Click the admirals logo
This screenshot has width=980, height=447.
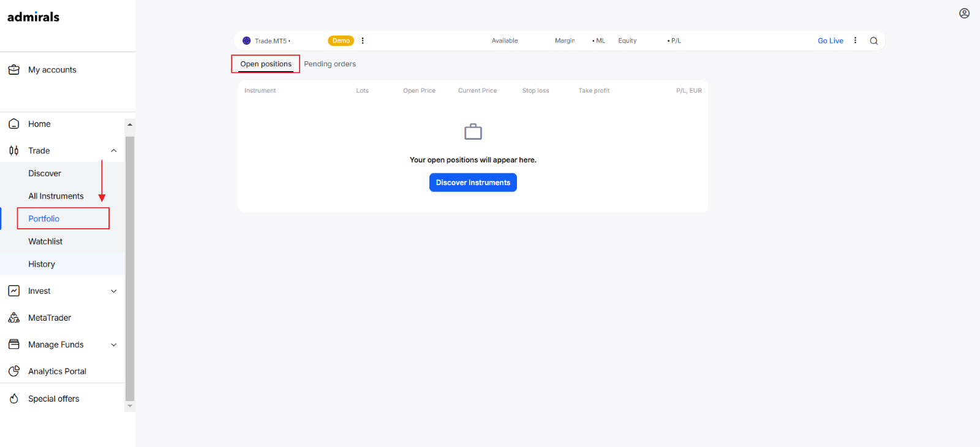pyautogui.click(x=33, y=17)
